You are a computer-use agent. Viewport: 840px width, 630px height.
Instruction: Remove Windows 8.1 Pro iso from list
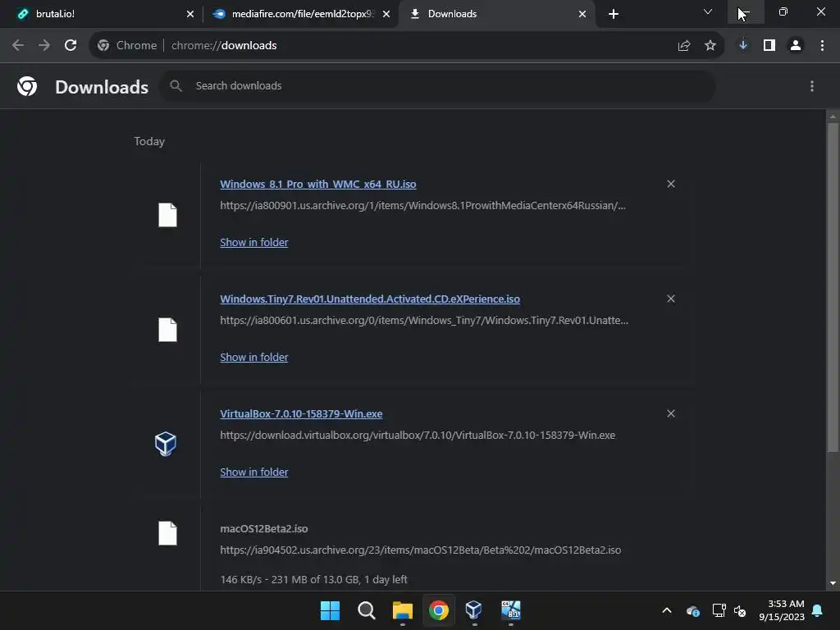(671, 184)
